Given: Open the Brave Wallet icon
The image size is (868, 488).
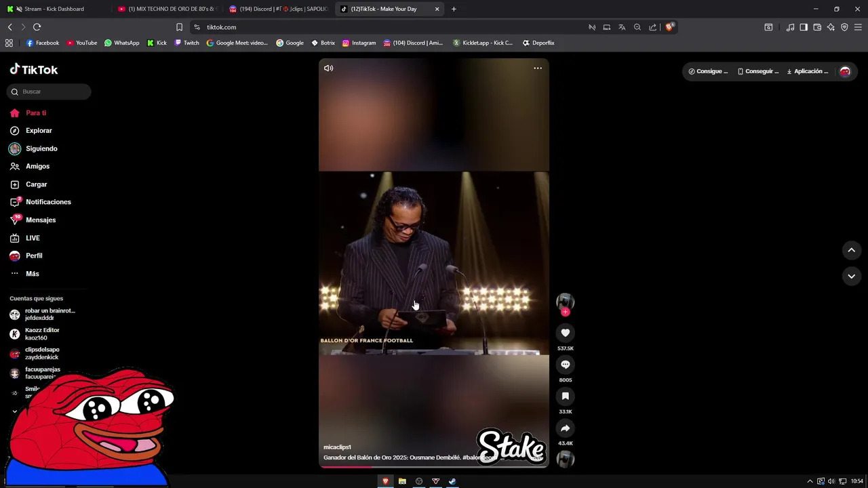Looking at the screenshot, I should pos(817,27).
